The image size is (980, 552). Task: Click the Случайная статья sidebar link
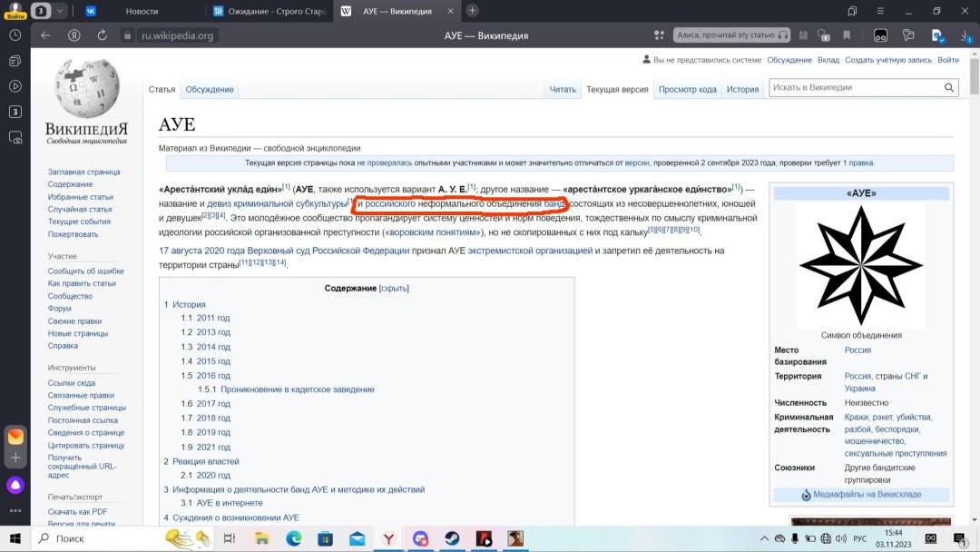(80, 209)
